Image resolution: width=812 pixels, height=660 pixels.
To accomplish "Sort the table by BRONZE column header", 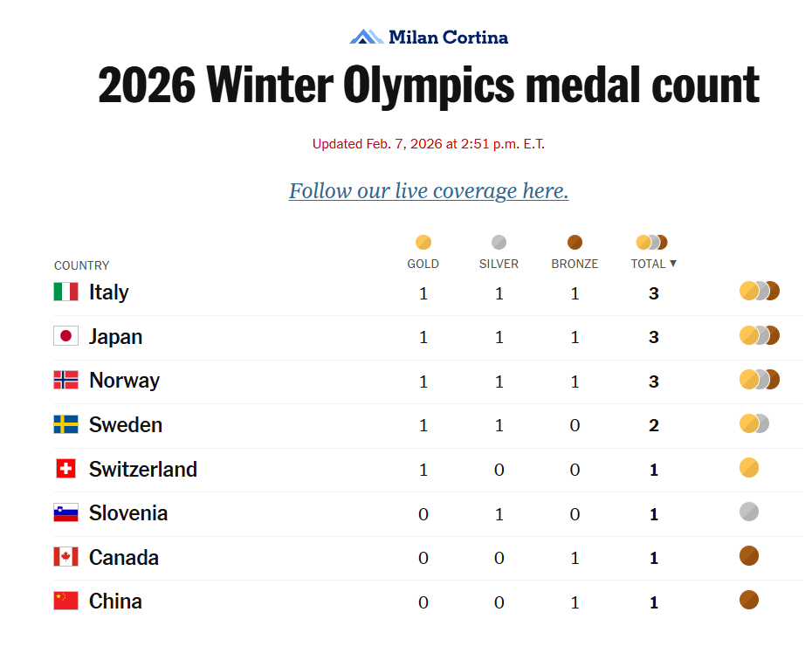I will pos(575,264).
